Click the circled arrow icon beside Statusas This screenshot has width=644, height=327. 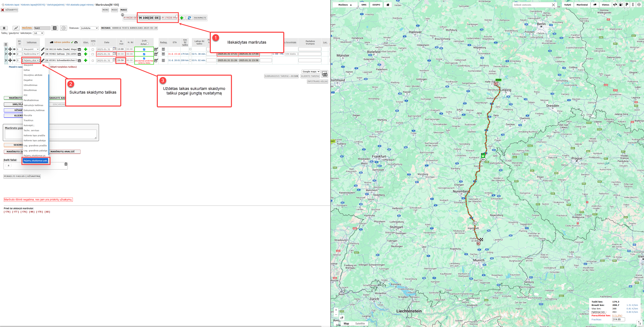pos(64,28)
